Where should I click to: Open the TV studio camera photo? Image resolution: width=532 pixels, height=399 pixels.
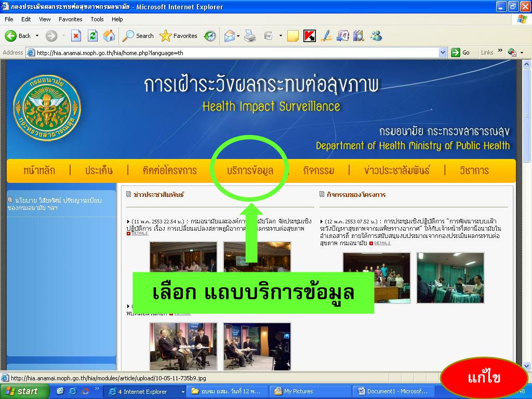tap(257, 347)
